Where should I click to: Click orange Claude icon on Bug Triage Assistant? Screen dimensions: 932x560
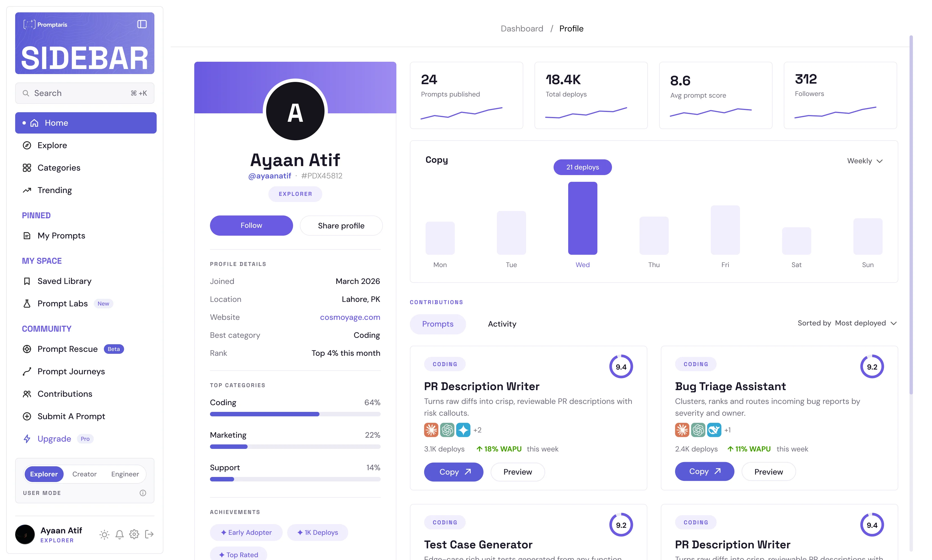pos(682,430)
